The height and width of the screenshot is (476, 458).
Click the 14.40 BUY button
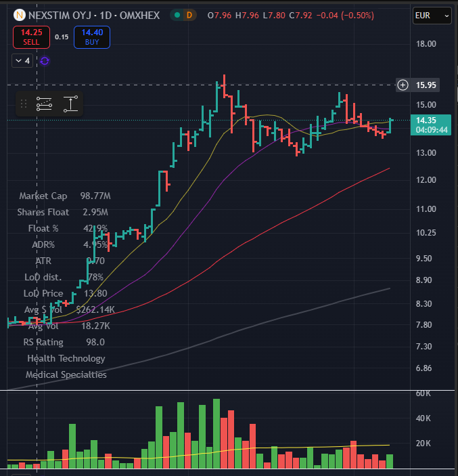(92, 37)
